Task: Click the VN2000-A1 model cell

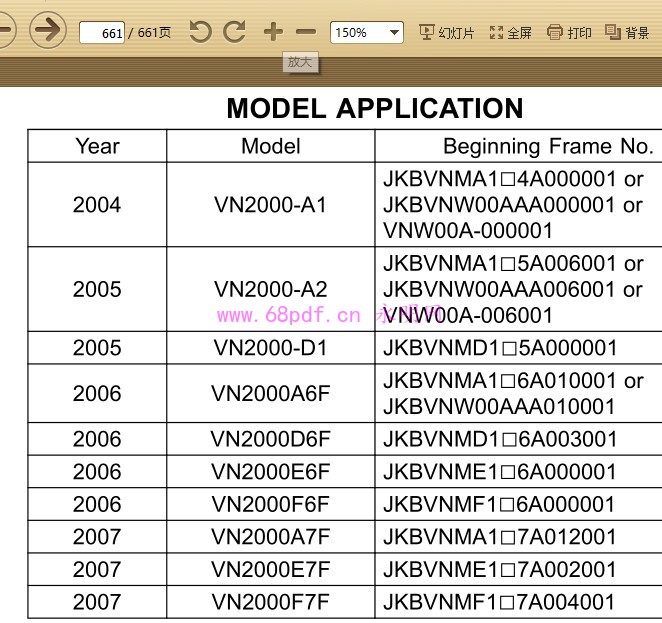Action: [x=270, y=205]
